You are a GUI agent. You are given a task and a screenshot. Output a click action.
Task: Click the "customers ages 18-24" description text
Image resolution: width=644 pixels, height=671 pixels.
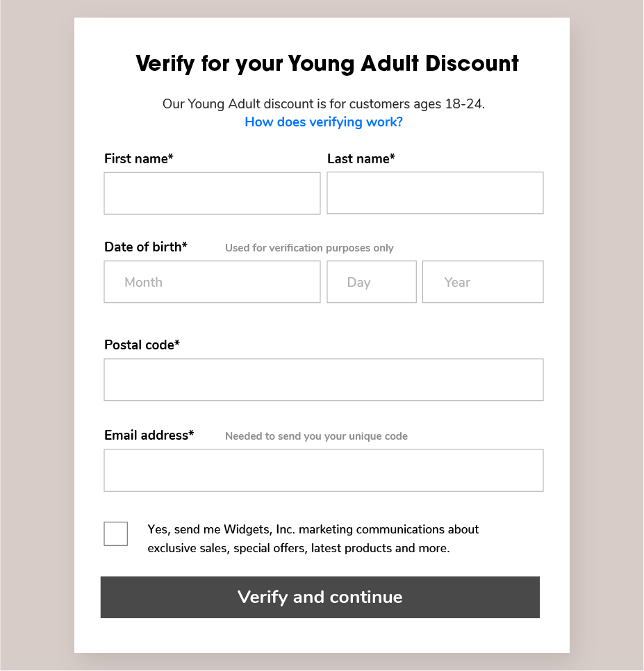tap(417, 104)
